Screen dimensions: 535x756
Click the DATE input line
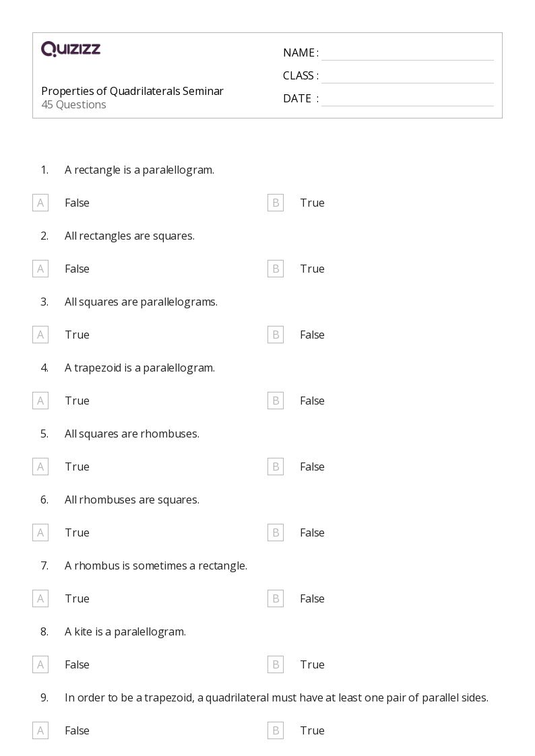[407, 99]
